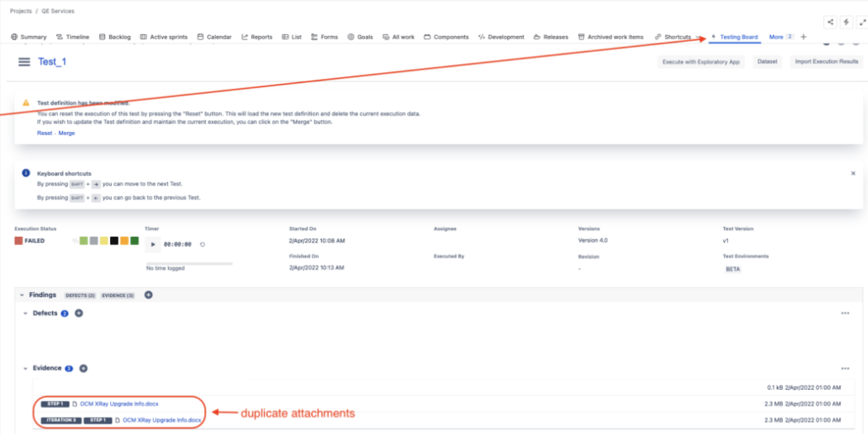
Task: Add a defect using the Defects plus icon
Action: point(79,313)
